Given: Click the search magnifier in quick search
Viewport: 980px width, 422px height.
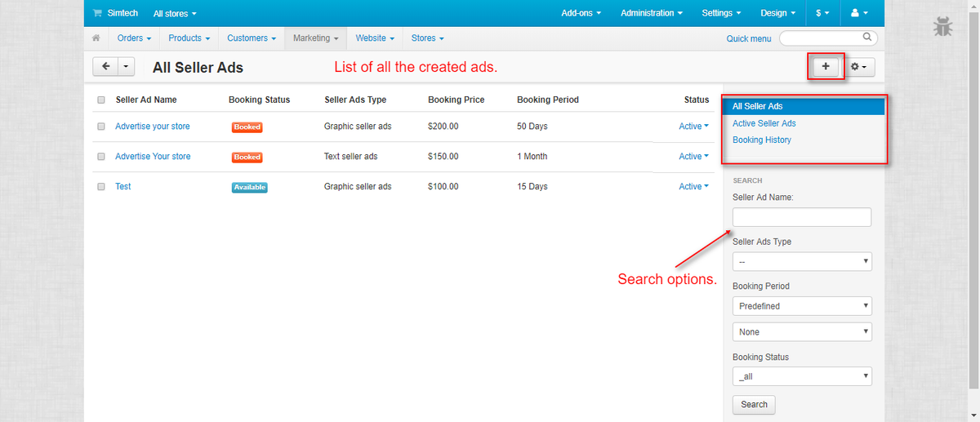Looking at the screenshot, I should (x=867, y=38).
